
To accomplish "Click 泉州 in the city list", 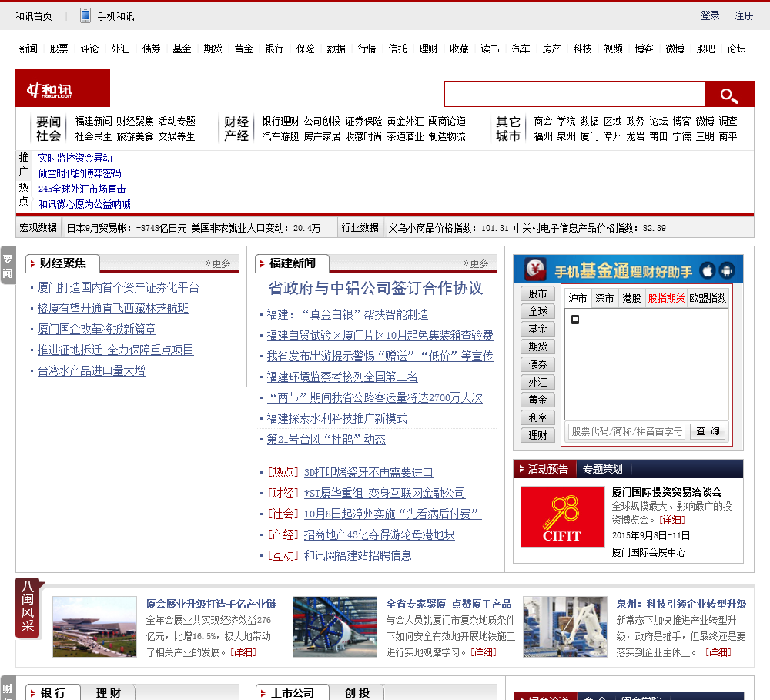I will 566,136.
